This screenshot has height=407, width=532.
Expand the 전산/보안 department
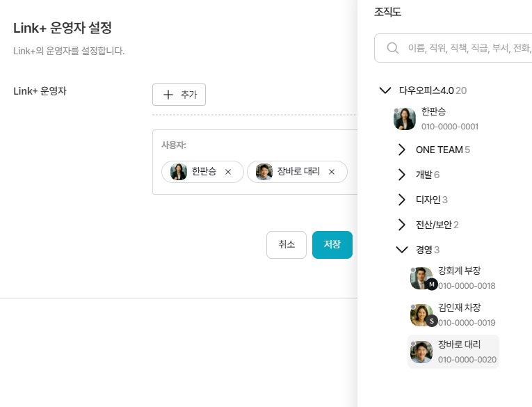coord(401,225)
